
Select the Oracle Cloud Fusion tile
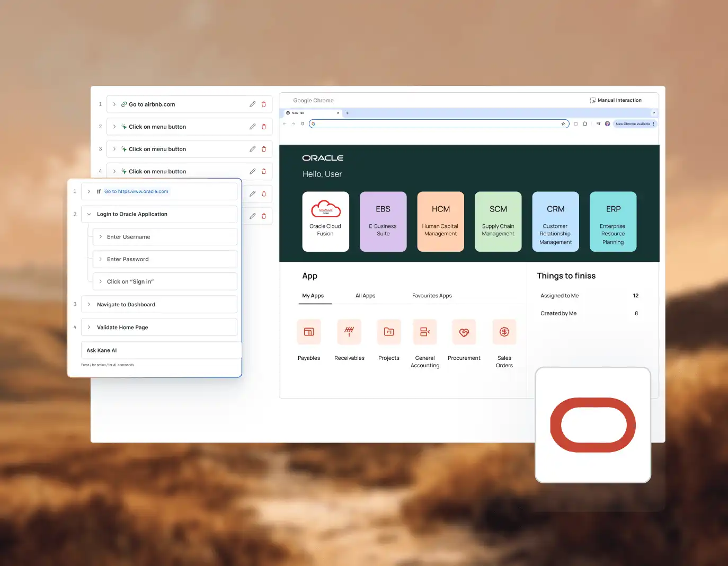tap(325, 222)
